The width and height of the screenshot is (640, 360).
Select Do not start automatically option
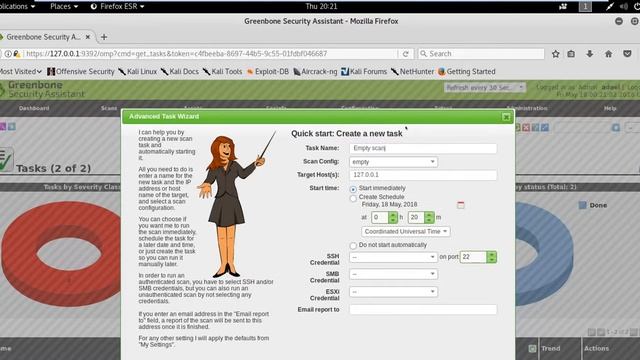pyautogui.click(x=353, y=246)
